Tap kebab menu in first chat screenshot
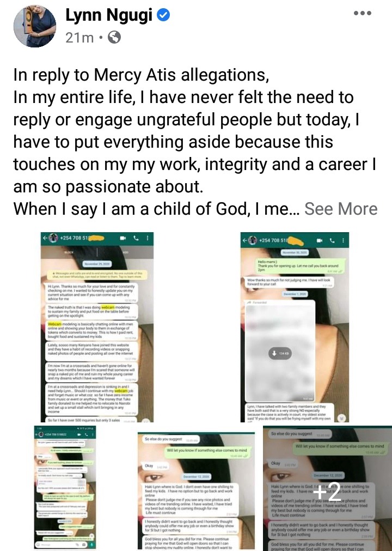 148,238
